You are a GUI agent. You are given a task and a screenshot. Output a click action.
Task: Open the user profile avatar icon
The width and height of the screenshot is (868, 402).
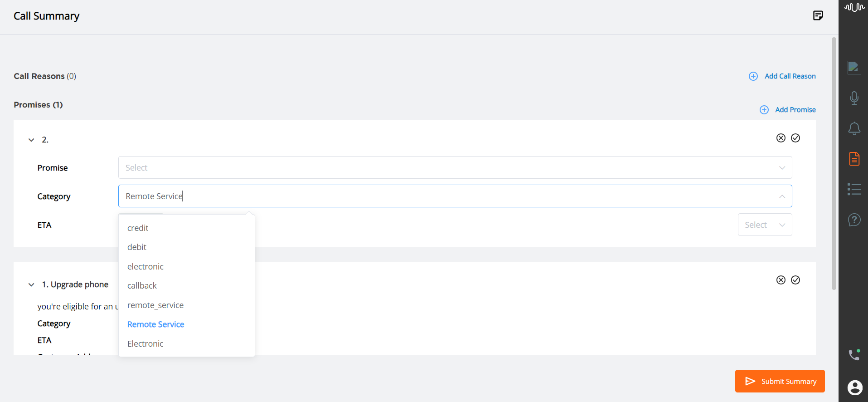tap(855, 387)
